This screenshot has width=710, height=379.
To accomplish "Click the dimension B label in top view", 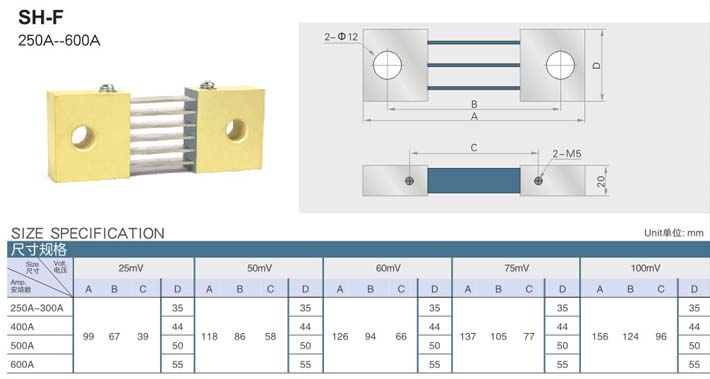I will click(474, 104).
